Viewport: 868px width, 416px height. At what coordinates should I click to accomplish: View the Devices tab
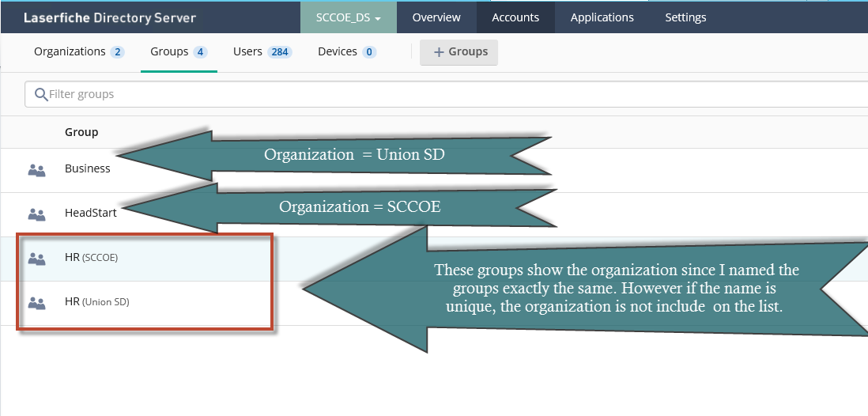click(347, 51)
